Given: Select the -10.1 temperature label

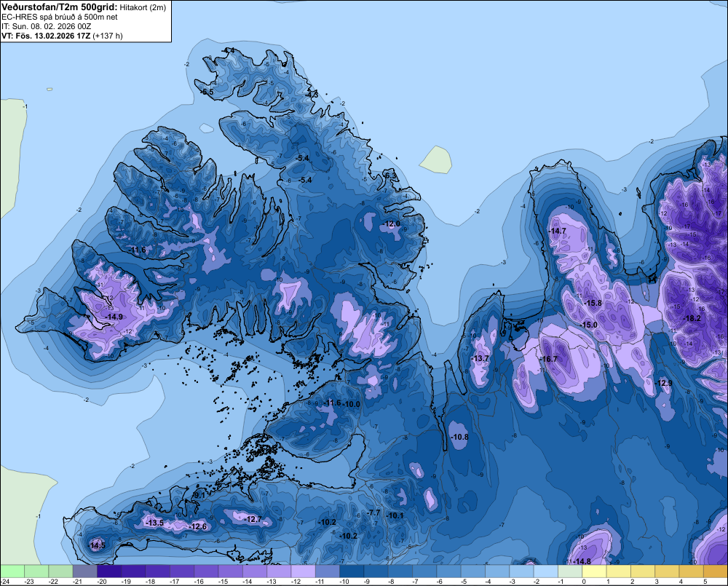Looking at the screenshot, I should [395, 515].
